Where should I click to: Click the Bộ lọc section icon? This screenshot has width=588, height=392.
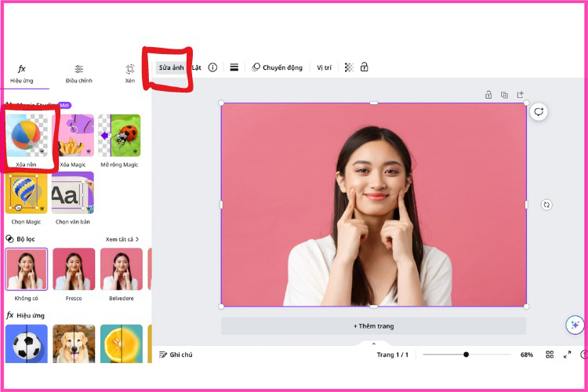[9, 239]
